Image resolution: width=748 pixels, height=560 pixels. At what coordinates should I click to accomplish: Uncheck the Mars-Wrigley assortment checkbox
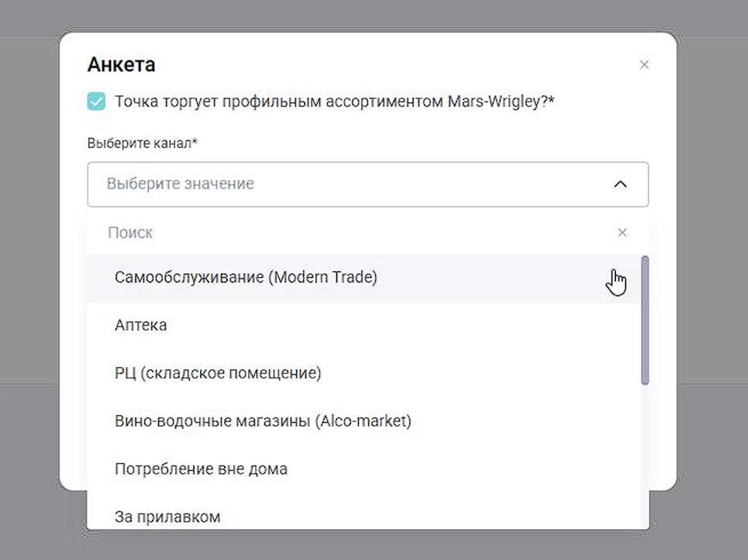tap(97, 101)
